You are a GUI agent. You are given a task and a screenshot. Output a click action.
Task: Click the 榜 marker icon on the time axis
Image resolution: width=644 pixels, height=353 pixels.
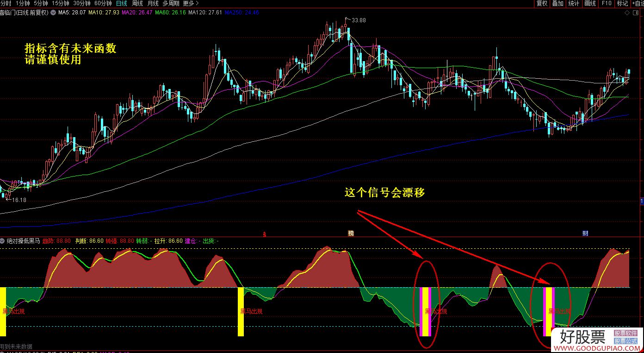351,233
